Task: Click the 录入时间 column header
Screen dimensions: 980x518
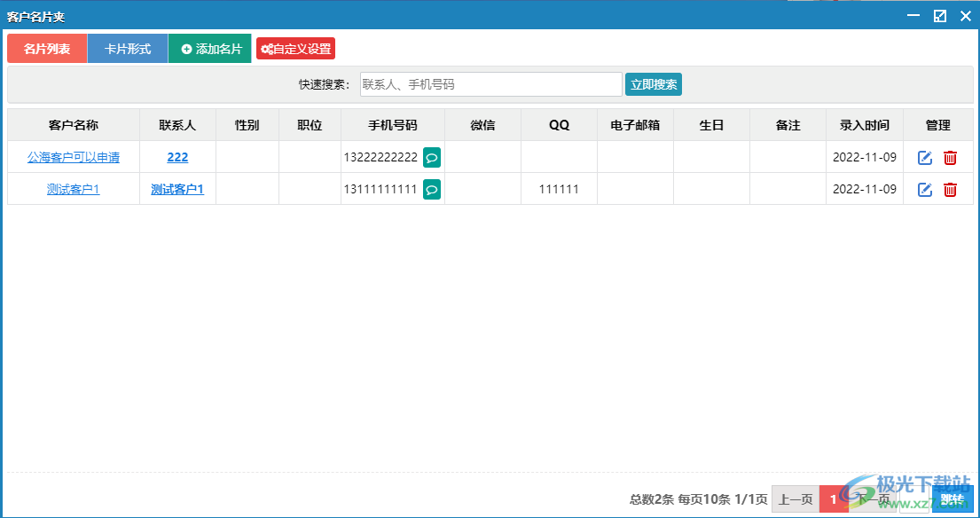Action: pos(865,125)
